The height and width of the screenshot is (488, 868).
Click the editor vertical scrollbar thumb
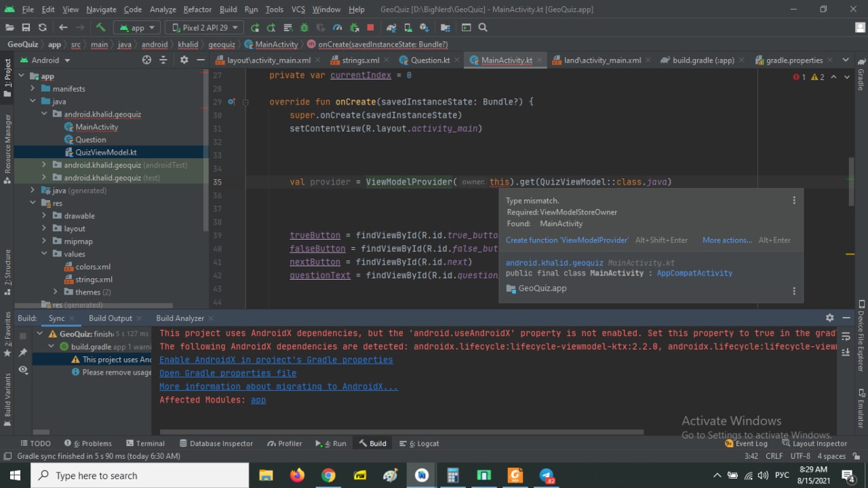[852, 181]
